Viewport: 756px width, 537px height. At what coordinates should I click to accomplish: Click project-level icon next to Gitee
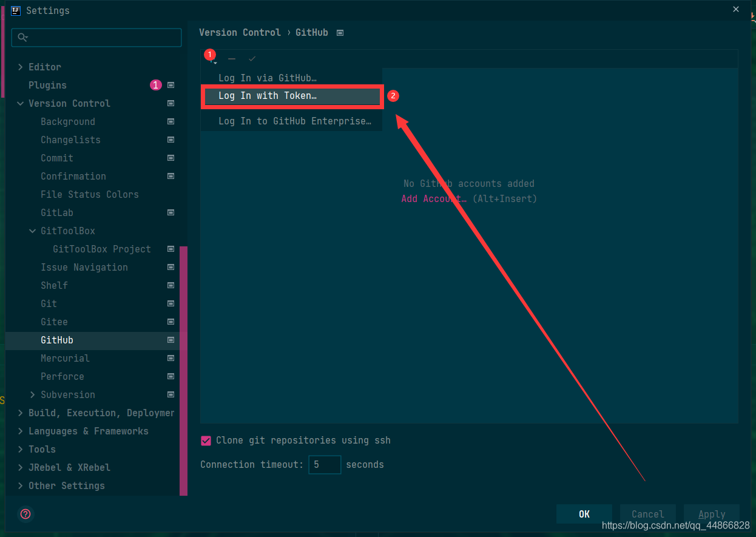click(171, 322)
